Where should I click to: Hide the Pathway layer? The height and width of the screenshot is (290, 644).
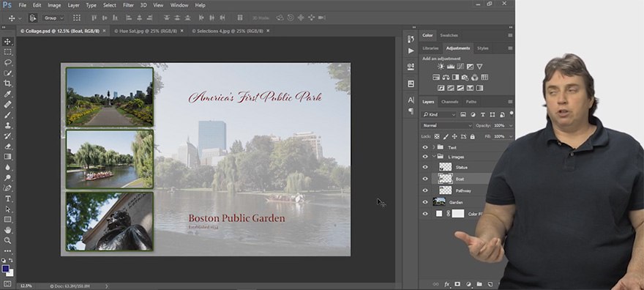click(x=425, y=190)
